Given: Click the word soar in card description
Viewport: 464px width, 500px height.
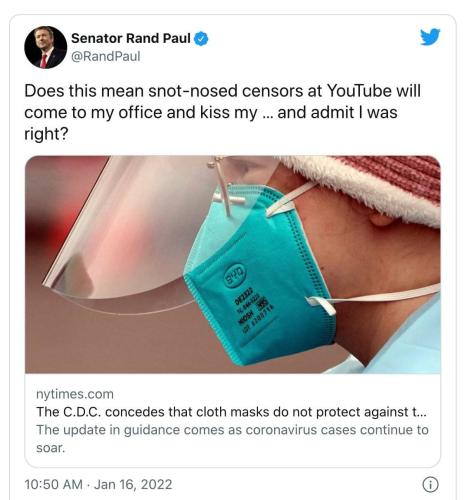Looking at the screenshot, I should tap(50, 448).
